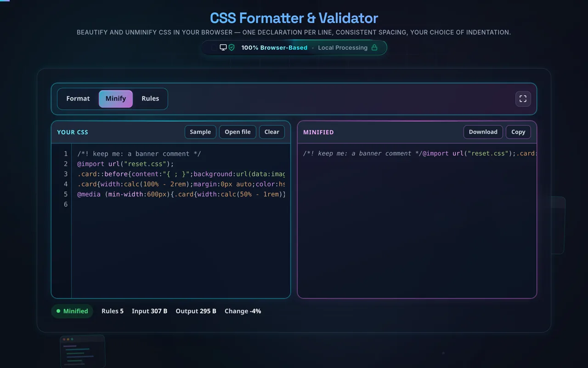Click the "Input 307 B" status entry
This screenshot has width=588, height=368.
(149, 311)
